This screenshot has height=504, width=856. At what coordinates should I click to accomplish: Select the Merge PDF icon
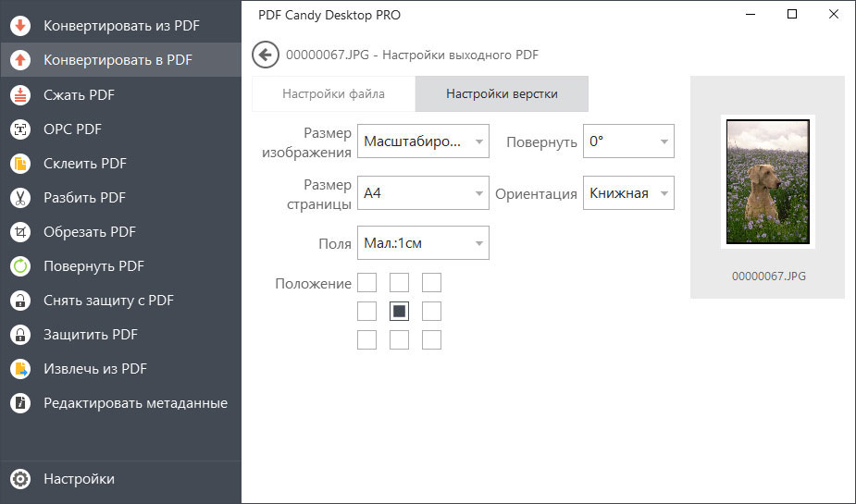tap(20, 164)
